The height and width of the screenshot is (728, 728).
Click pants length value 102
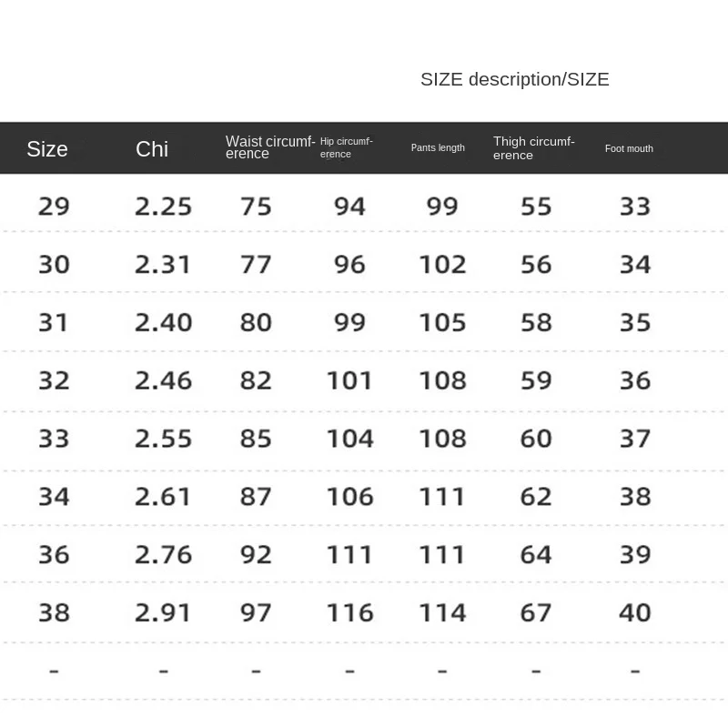click(x=442, y=265)
